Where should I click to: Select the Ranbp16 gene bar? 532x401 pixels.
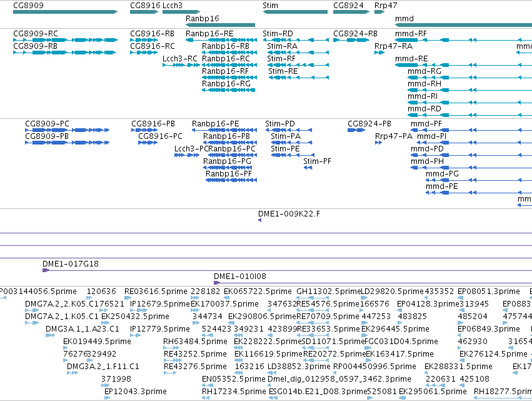click(220, 25)
